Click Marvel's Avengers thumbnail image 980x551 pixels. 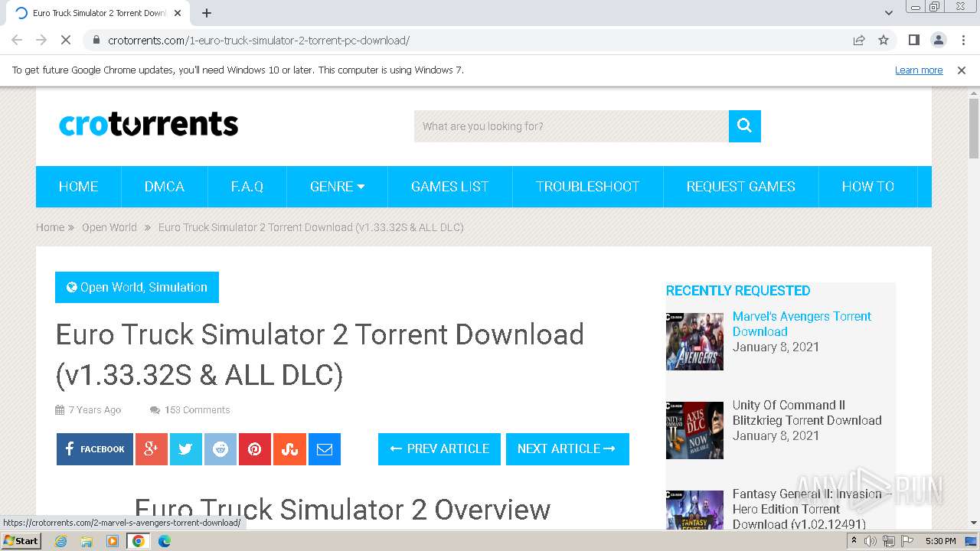point(694,341)
